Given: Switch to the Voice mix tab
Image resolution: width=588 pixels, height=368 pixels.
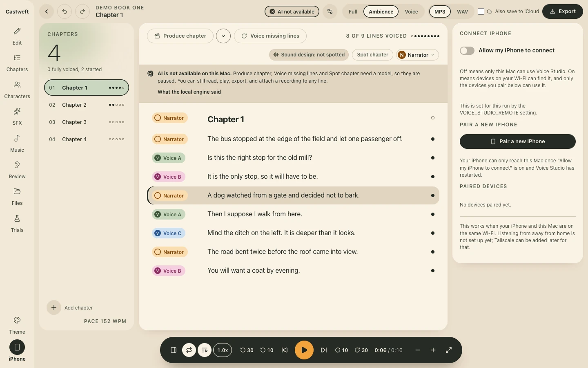Looking at the screenshot, I should click(x=411, y=11).
